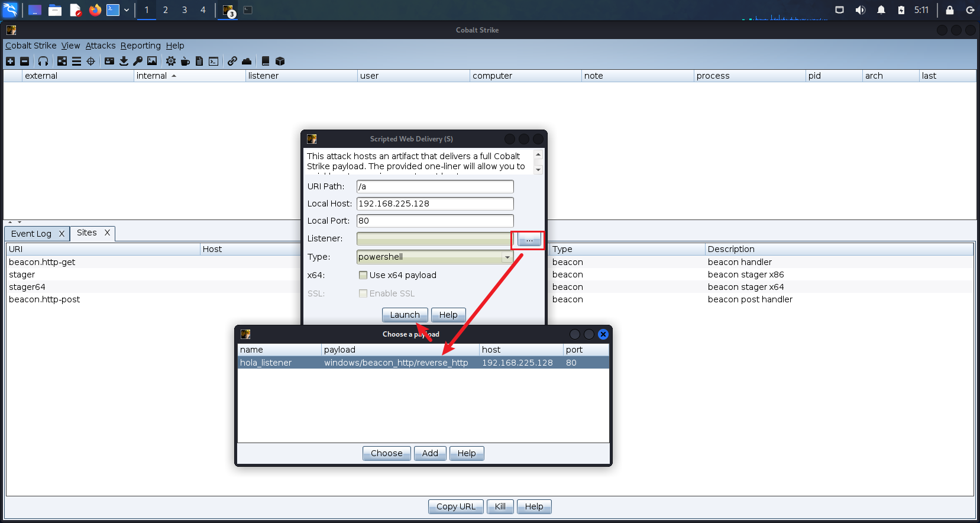This screenshot has height=523, width=980.
Task: Sort sessions by the listener column
Action: tap(302, 76)
